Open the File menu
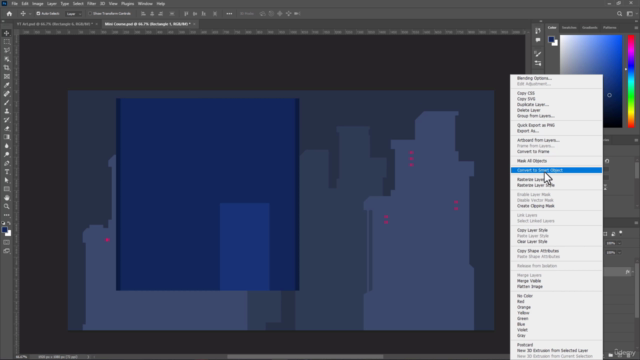This screenshot has width=640, height=360. pos(14,4)
